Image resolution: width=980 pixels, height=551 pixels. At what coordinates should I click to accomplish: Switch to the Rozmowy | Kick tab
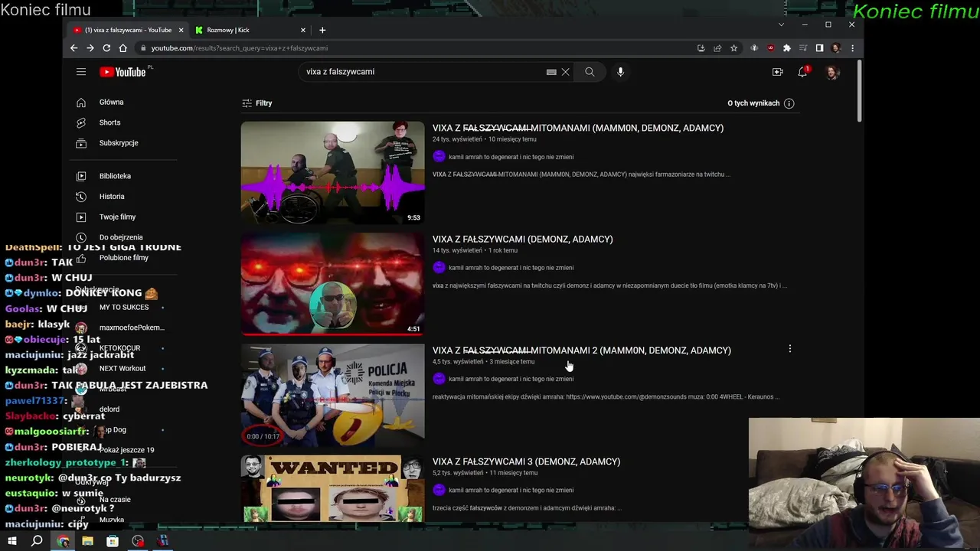[x=250, y=30]
